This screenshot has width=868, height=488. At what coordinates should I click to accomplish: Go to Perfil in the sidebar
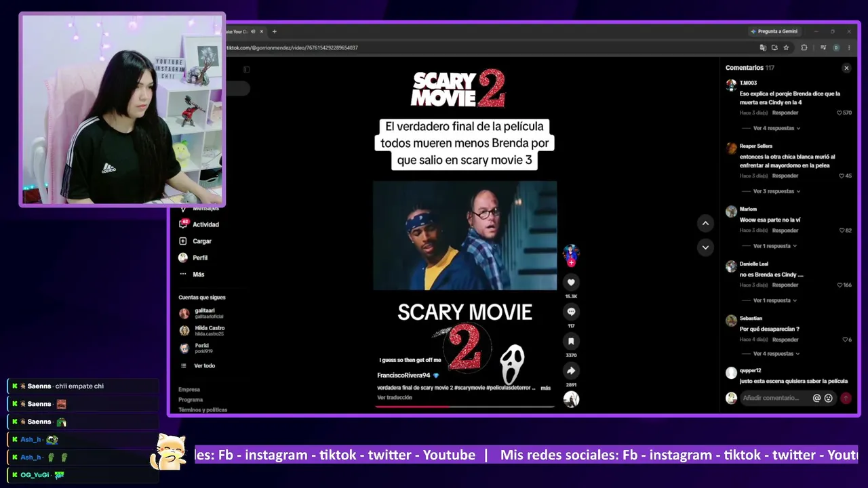pyautogui.click(x=199, y=258)
